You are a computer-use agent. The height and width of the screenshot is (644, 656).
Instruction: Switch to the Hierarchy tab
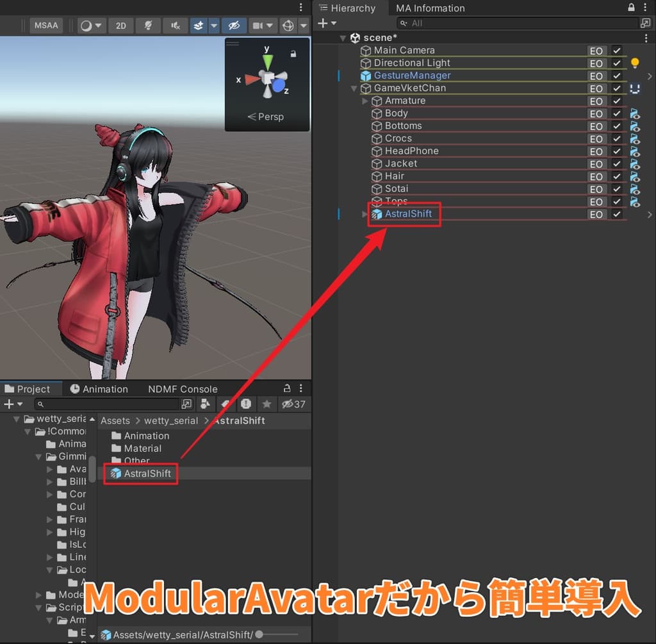348,8
